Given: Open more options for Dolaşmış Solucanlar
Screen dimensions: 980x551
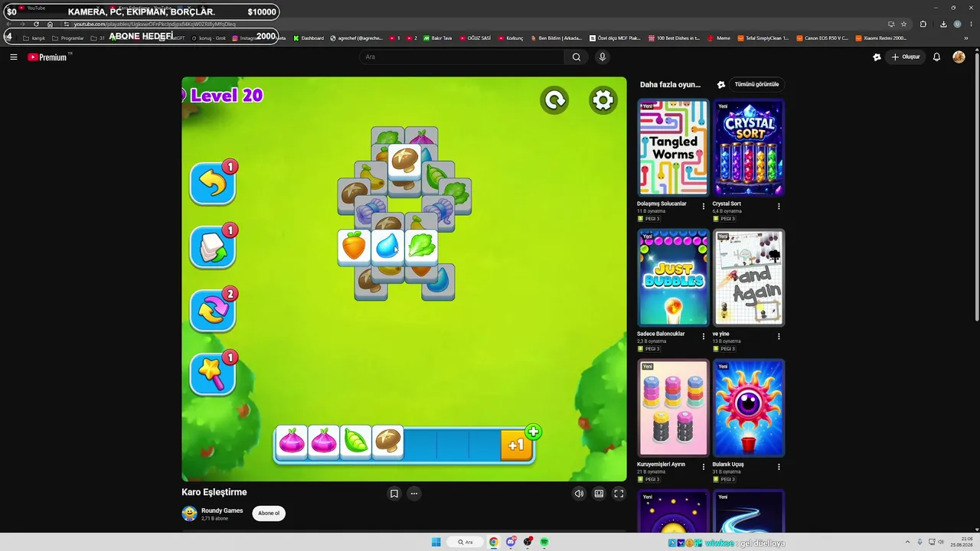Looking at the screenshot, I should click(704, 207).
